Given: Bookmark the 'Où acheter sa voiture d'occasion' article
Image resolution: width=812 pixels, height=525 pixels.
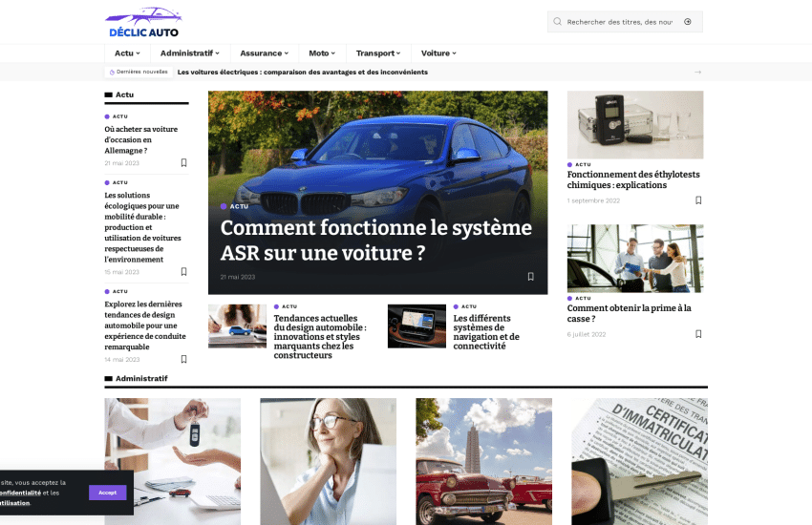Looking at the screenshot, I should pyautogui.click(x=184, y=163).
